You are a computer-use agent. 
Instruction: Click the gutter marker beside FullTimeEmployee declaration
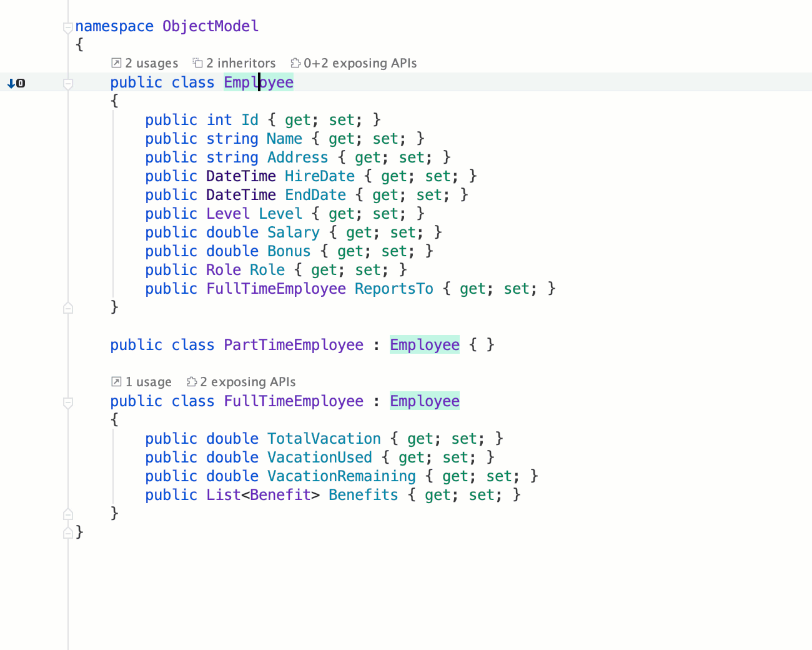pyautogui.click(x=67, y=403)
